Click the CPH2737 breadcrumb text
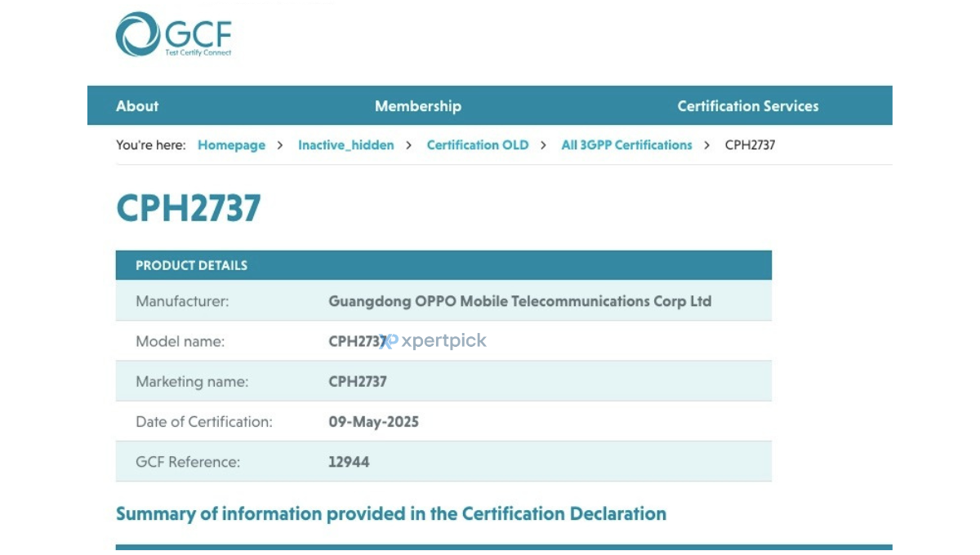This screenshot has width=980, height=555. [x=750, y=145]
